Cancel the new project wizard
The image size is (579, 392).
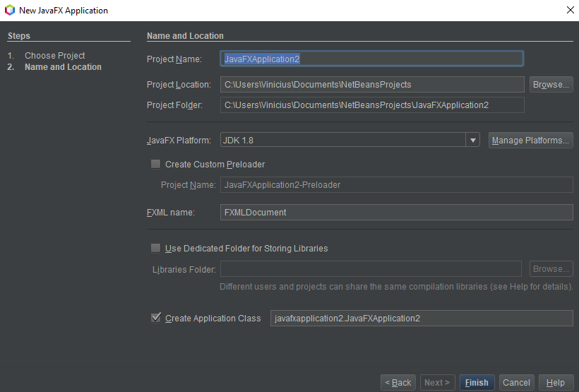[516, 382]
